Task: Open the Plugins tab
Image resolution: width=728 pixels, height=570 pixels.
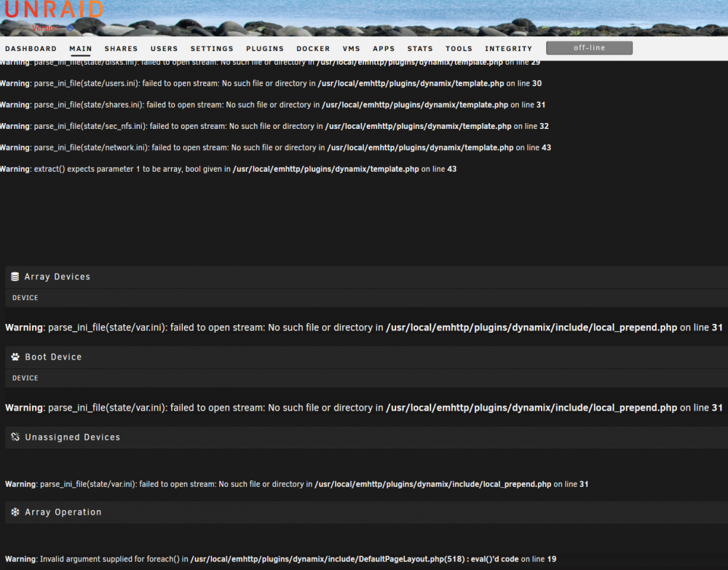Action: pyautogui.click(x=265, y=49)
